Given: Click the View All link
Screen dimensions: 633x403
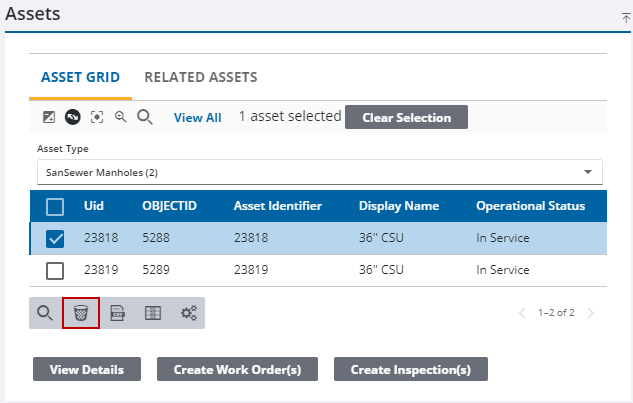Looking at the screenshot, I should point(198,118).
